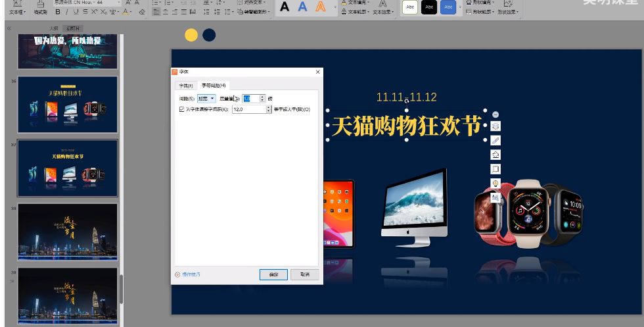Click the minus collapse icon beside the title
The image size is (644, 327).
[495, 114]
